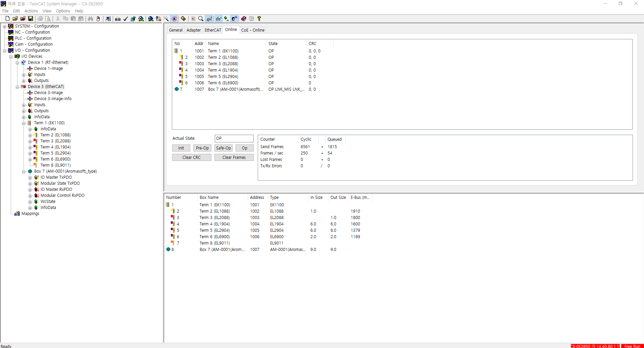The height and width of the screenshot is (348, 644).
Task: Open the Help menu
Action: click(79, 11)
